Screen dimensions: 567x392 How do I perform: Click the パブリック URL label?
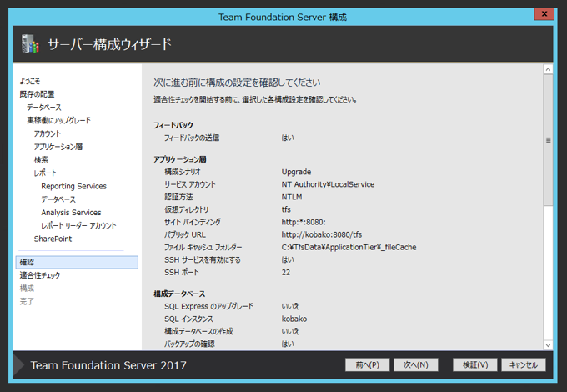click(185, 234)
